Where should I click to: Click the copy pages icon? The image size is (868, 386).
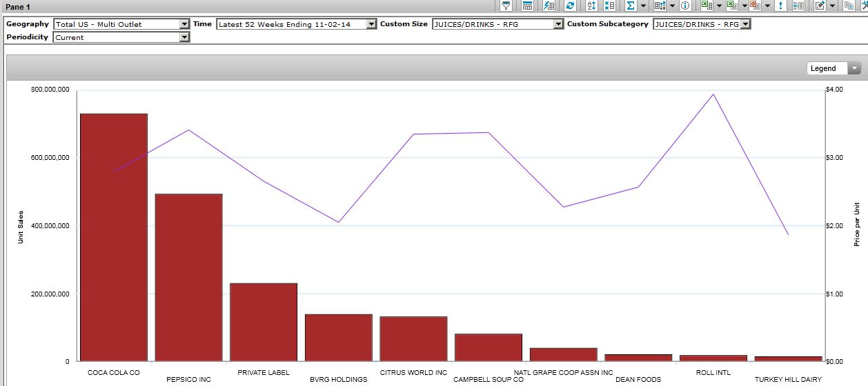point(849,6)
